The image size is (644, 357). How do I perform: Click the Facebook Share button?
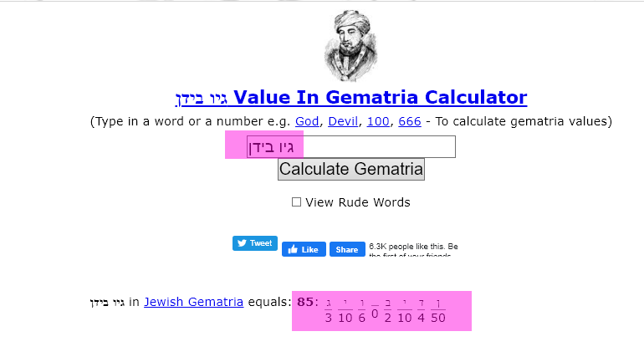[x=347, y=249]
